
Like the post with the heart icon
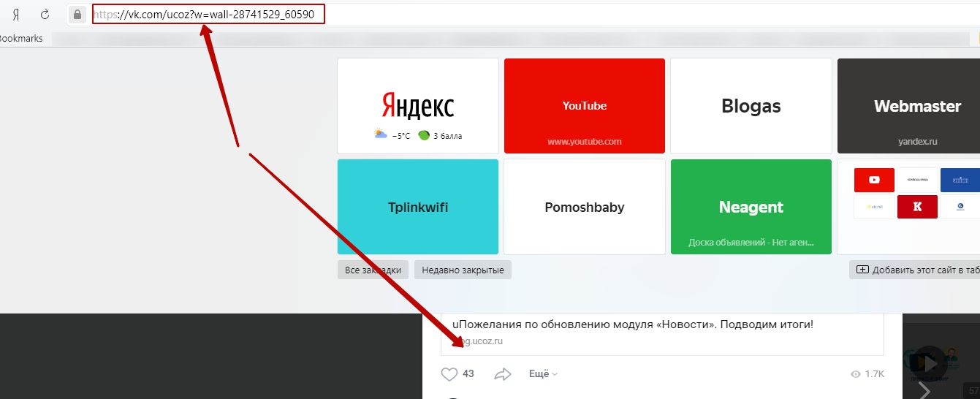click(x=449, y=374)
